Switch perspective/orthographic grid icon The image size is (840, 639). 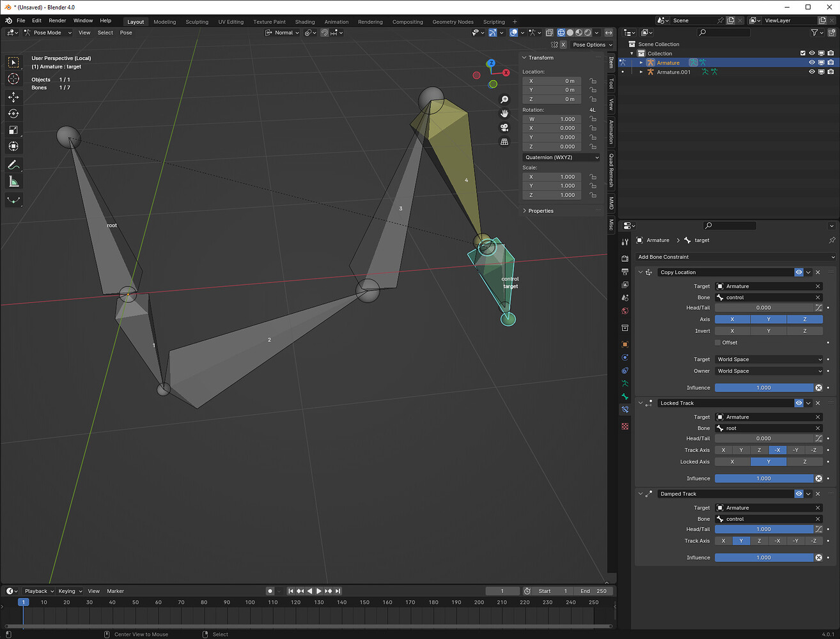(x=504, y=142)
